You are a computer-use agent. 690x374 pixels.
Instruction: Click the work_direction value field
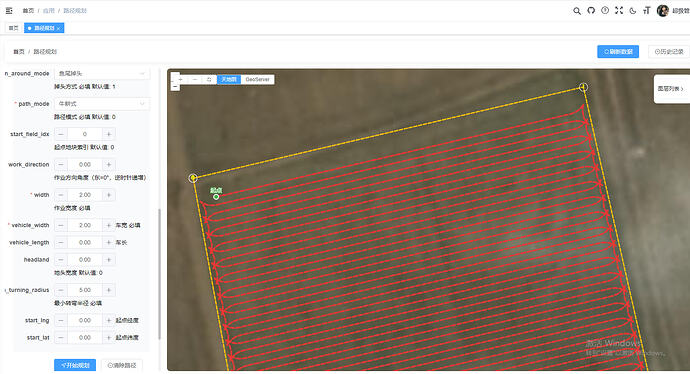tap(85, 165)
